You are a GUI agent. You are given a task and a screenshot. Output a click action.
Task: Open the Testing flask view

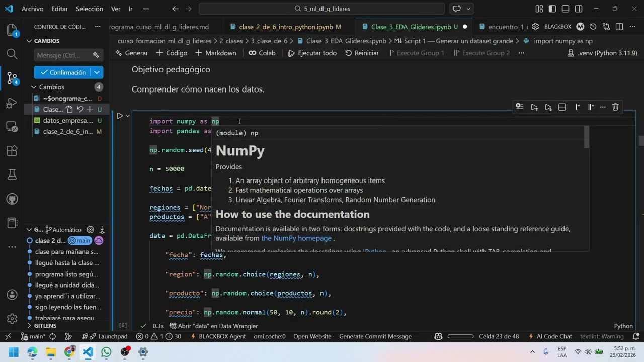[x=12, y=175]
